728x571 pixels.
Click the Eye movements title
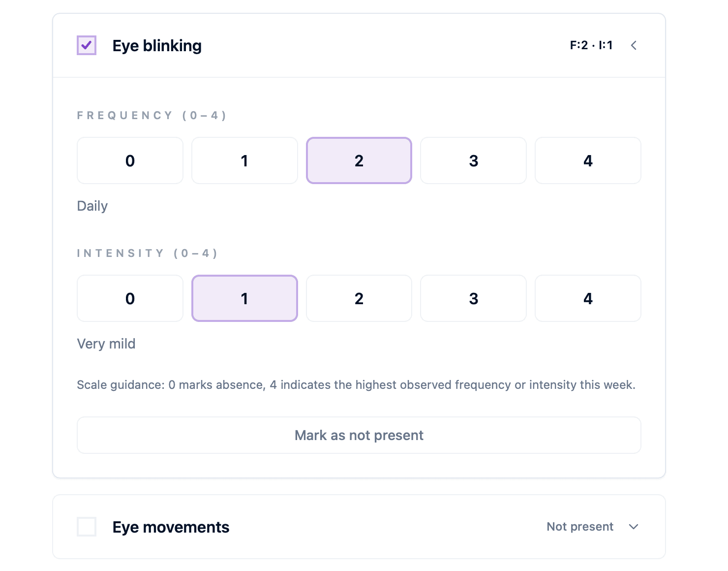[171, 527]
